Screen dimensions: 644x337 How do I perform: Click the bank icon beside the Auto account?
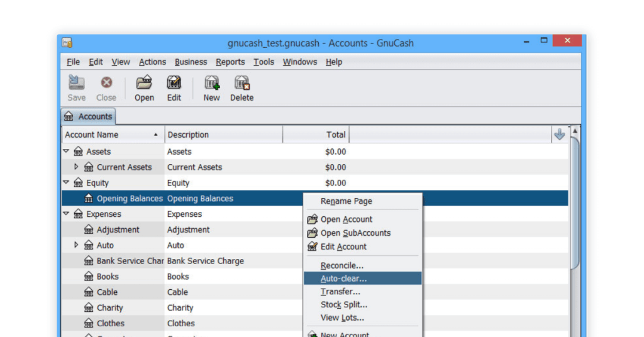pos(89,245)
